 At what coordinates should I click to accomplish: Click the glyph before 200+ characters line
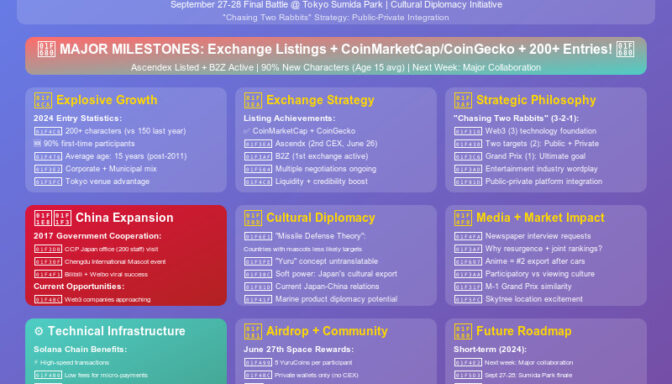click(x=48, y=131)
